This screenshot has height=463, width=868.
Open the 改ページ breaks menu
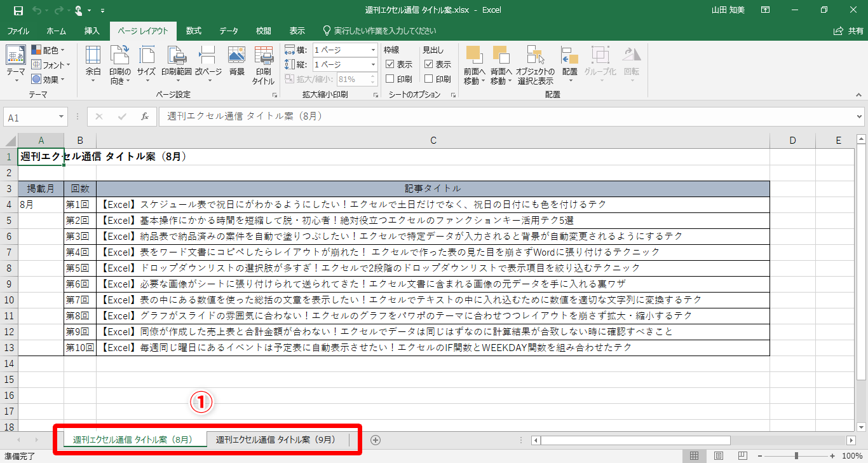click(208, 64)
